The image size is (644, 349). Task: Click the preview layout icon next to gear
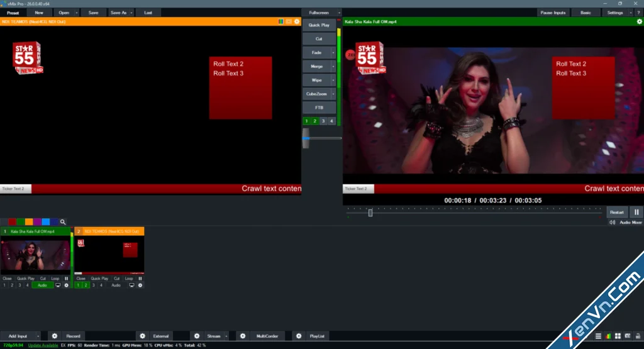pos(289,21)
